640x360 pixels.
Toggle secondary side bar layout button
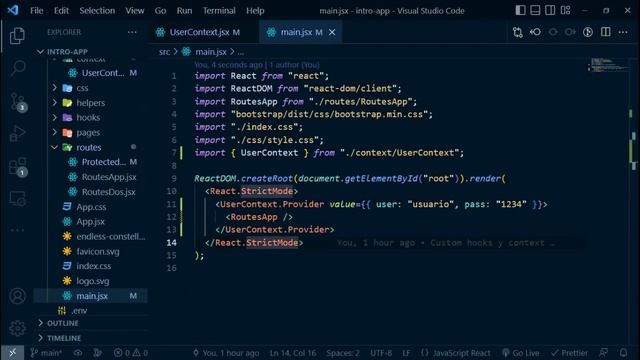tap(550, 10)
